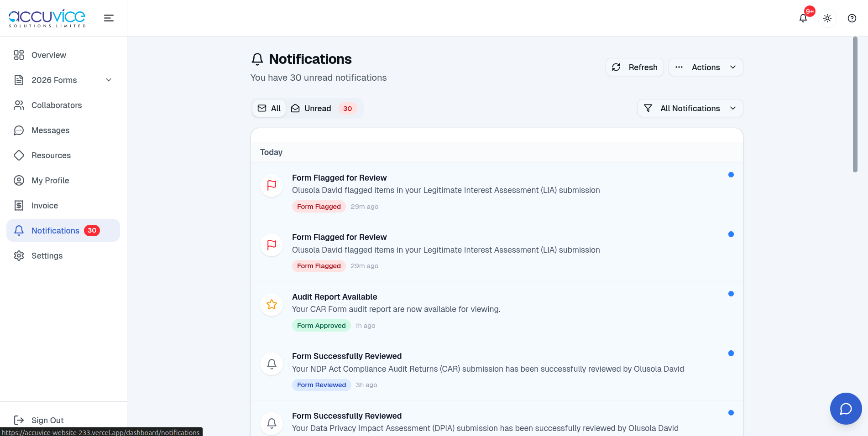The image size is (868, 436).
Task: Click the bell icon beside NDP Act review notification
Action: pos(272,364)
